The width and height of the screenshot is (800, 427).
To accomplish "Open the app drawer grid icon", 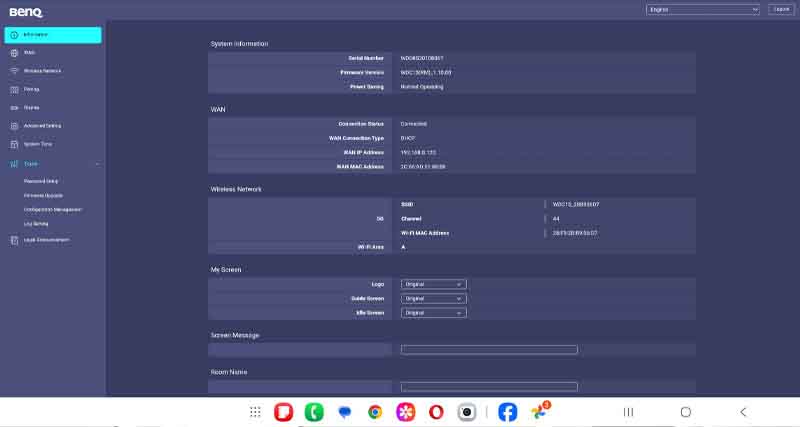I will [255, 412].
